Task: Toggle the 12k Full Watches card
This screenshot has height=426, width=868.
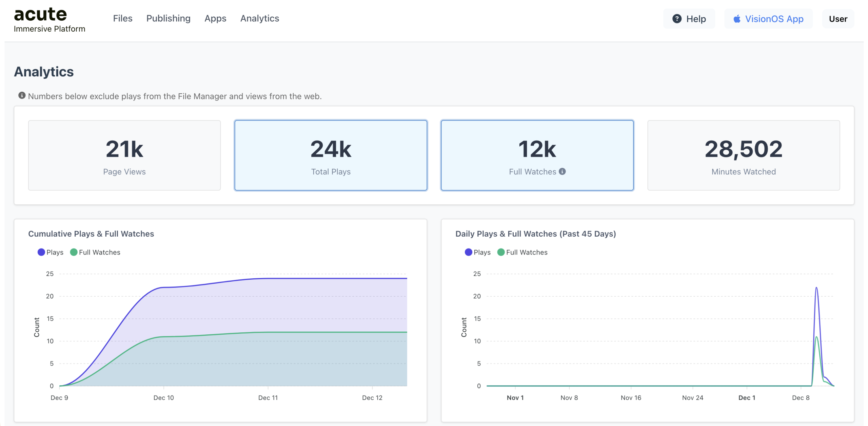Action: (537, 155)
